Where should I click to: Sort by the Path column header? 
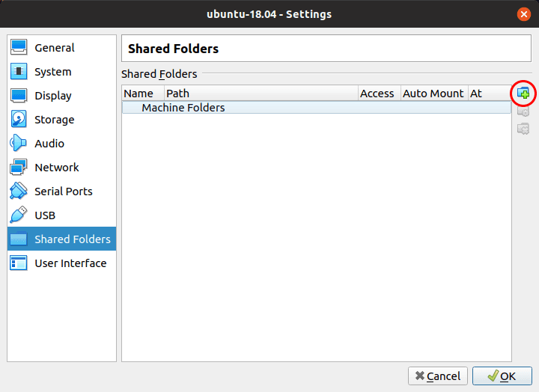tap(261, 93)
